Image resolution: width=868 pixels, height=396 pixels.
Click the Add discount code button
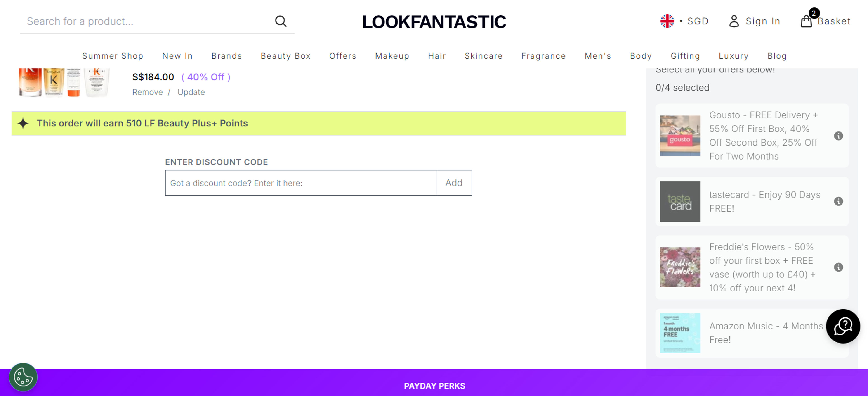[453, 183]
